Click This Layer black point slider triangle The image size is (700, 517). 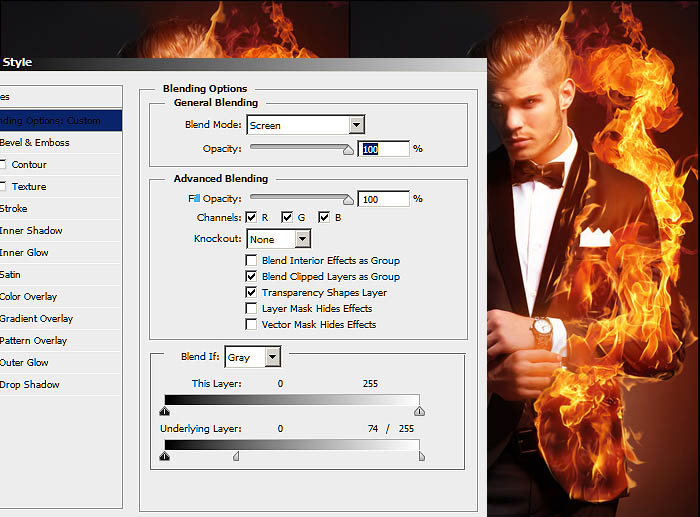[165, 411]
